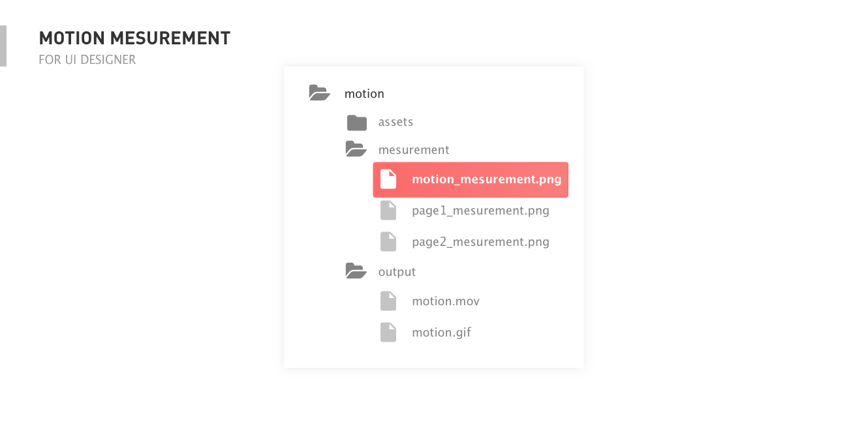Open the motion.mov file entry

[x=446, y=301]
